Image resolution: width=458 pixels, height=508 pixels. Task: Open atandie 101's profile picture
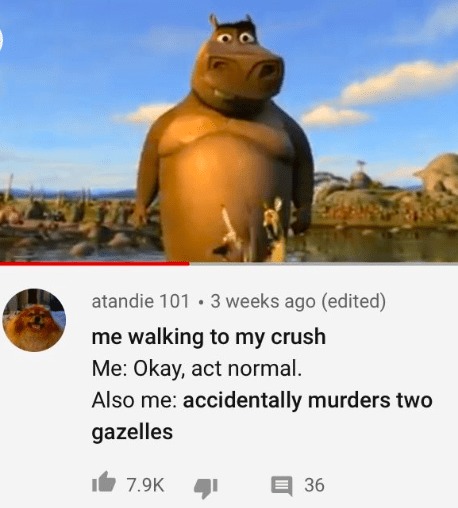[x=34, y=320]
